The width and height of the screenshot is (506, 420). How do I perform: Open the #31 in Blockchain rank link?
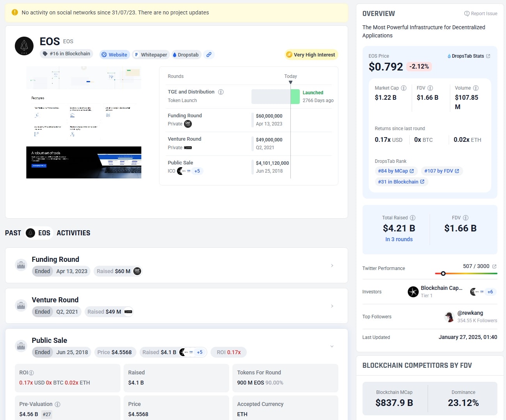pos(401,182)
